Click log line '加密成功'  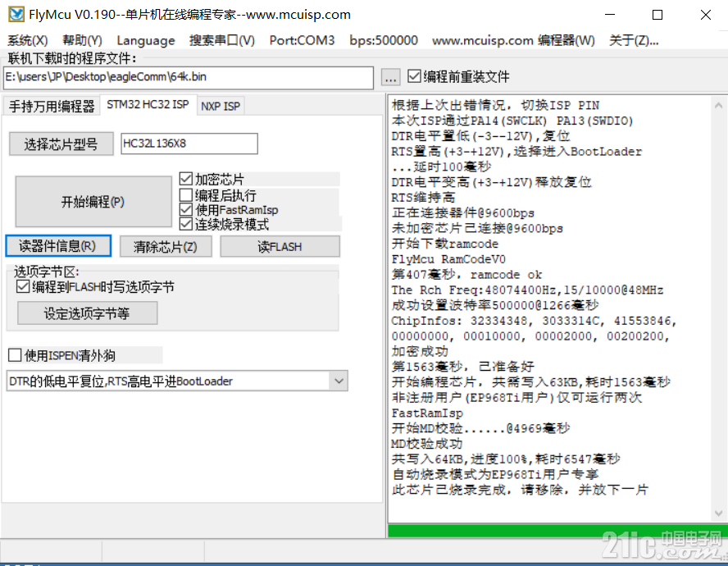tap(420, 351)
